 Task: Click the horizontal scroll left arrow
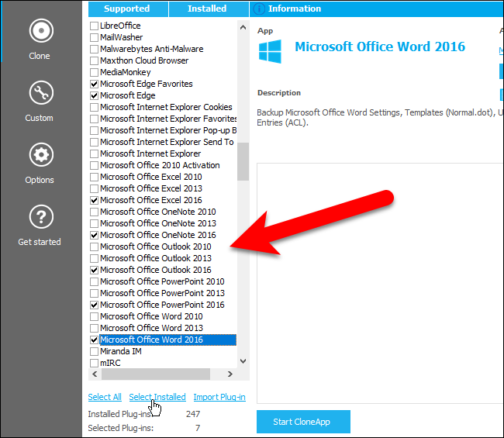[95, 374]
